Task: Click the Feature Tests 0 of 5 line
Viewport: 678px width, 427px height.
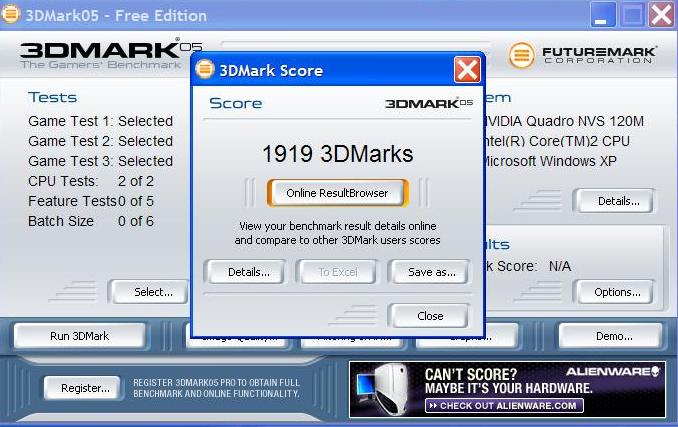Action: coord(91,201)
